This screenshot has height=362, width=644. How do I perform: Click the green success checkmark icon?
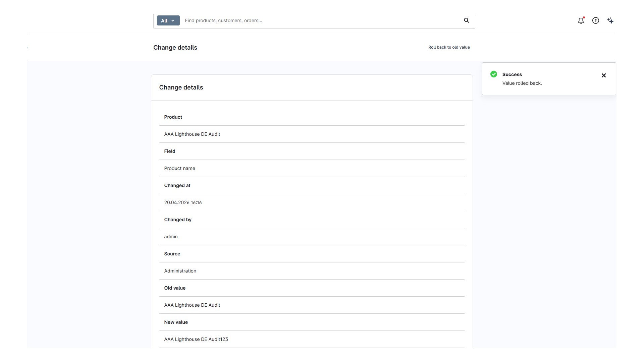pos(494,74)
